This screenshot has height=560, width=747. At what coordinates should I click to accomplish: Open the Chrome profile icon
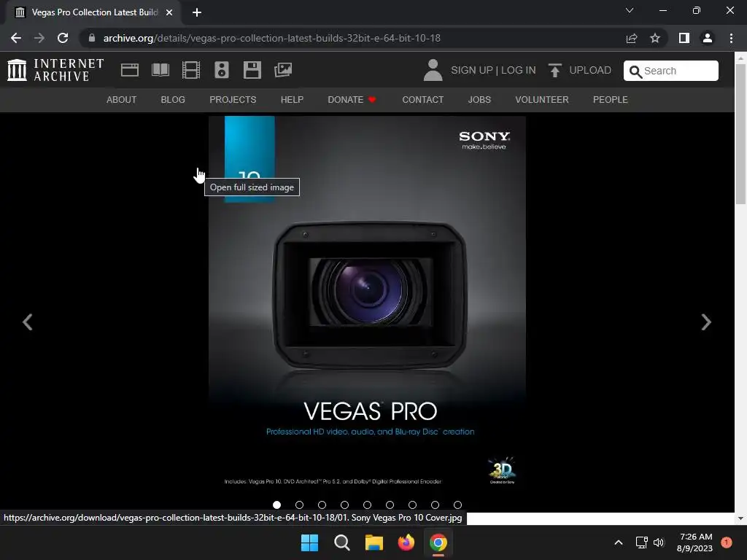pyautogui.click(x=708, y=38)
